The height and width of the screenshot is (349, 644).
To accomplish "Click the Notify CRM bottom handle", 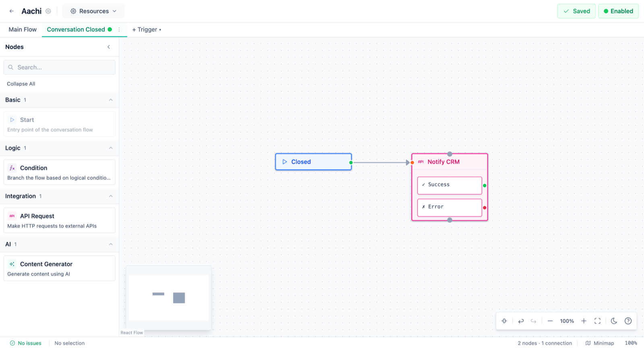I will click(x=450, y=220).
